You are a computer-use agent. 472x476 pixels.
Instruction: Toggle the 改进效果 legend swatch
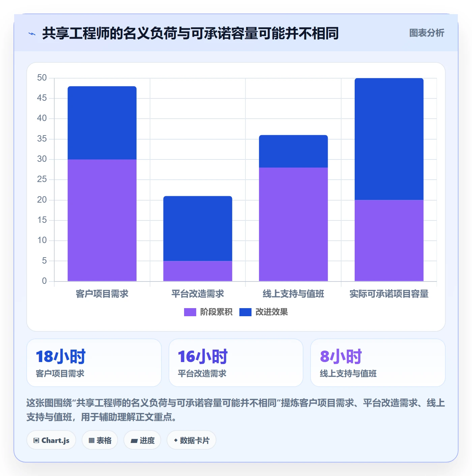point(245,312)
